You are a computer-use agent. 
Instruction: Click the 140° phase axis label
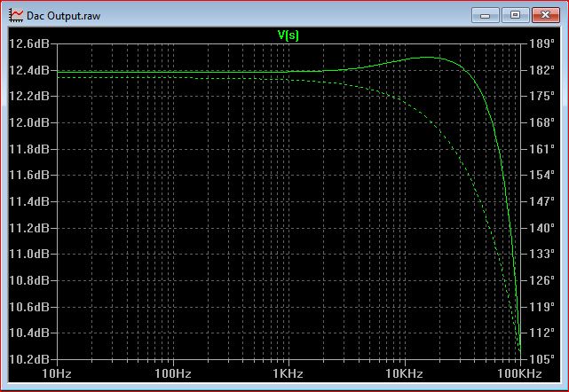click(x=542, y=228)
